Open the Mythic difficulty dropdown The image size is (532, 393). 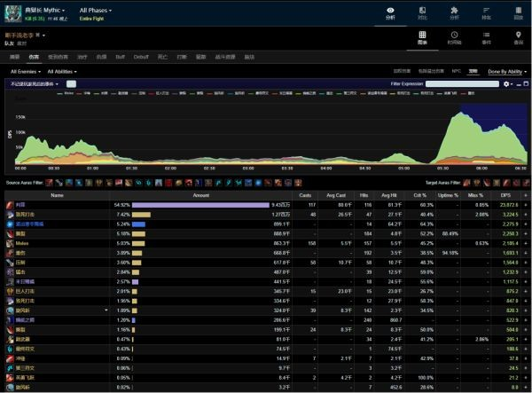[45, 10]
